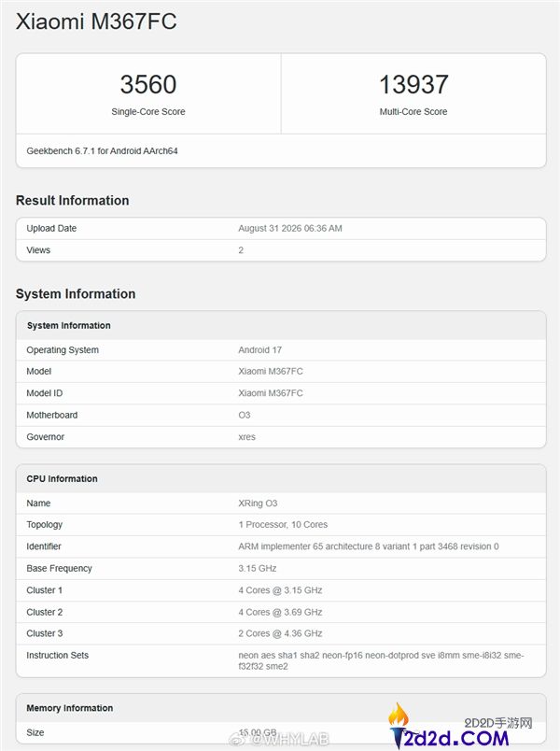Screen dimensions: 560x751
Task: Click the Size row label
Action: click(x=35, y=733)
